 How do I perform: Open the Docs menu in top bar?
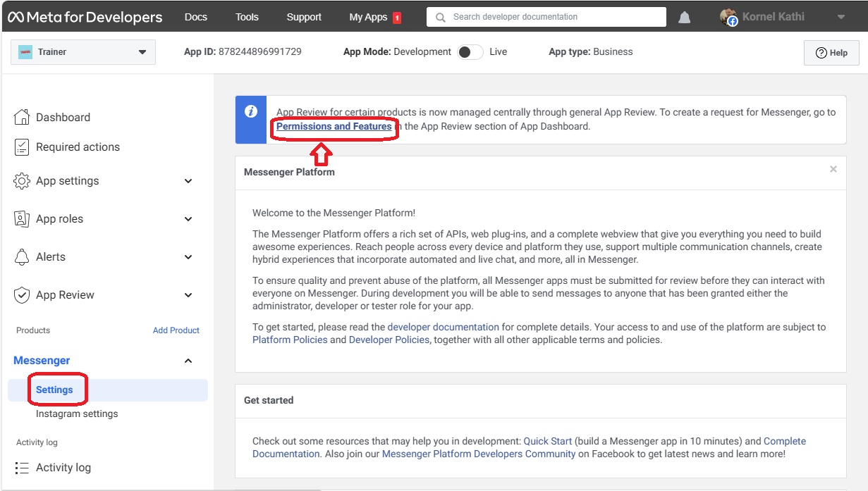[195, 17]
